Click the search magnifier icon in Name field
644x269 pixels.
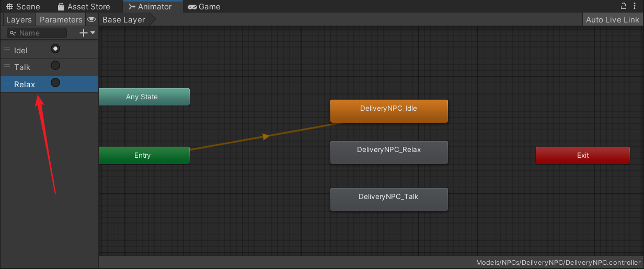tap(13, 33)
